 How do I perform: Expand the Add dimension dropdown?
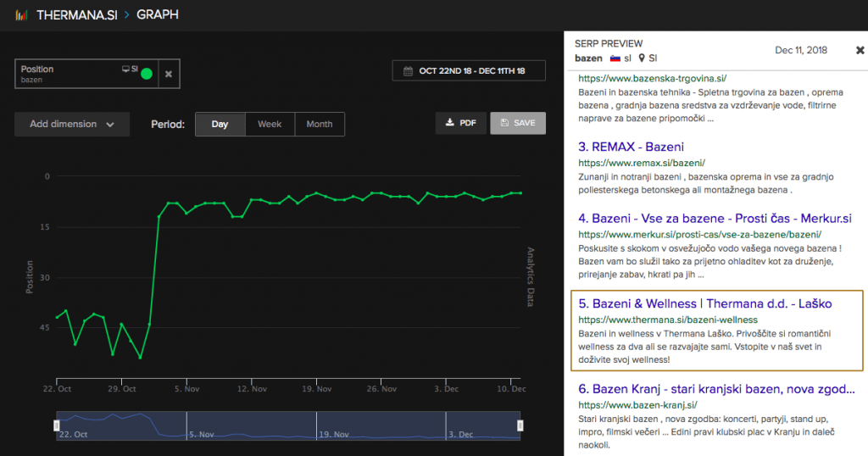pyautogui.click(x=72, y=124)
